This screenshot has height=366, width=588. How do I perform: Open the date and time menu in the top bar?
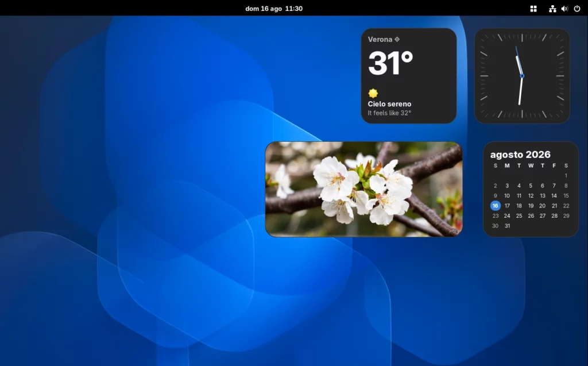coord(274,9)
